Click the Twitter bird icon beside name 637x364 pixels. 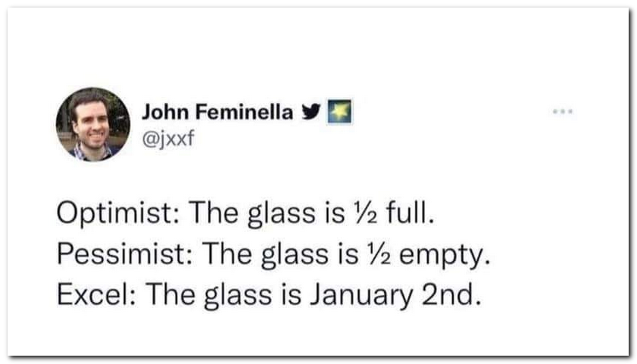point(309,113)
